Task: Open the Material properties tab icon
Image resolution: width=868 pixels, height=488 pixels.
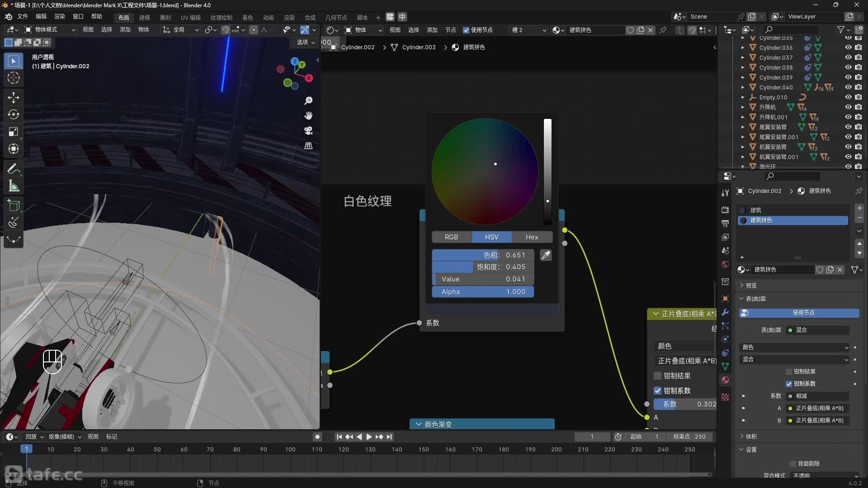Action: click(725, 380)
